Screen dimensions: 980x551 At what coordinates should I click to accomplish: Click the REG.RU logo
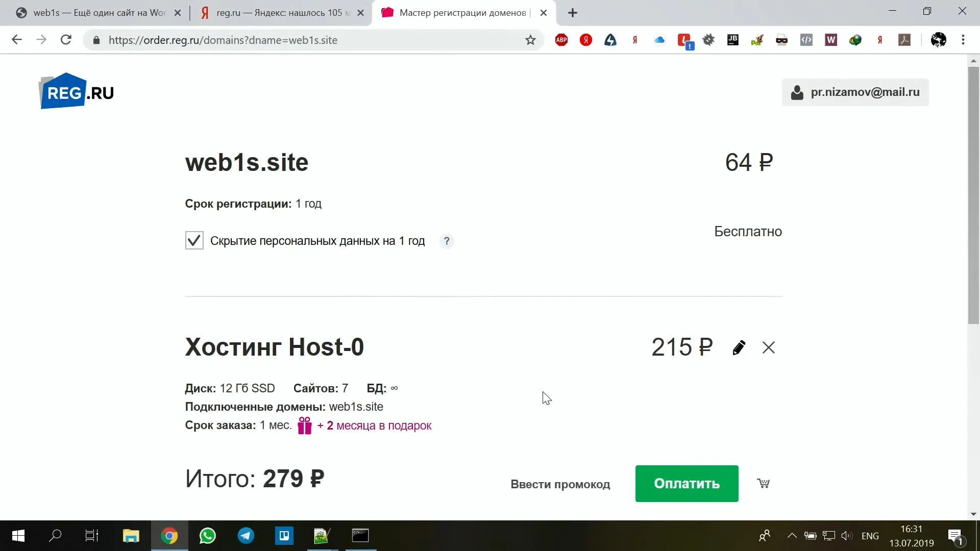point(77,91)
